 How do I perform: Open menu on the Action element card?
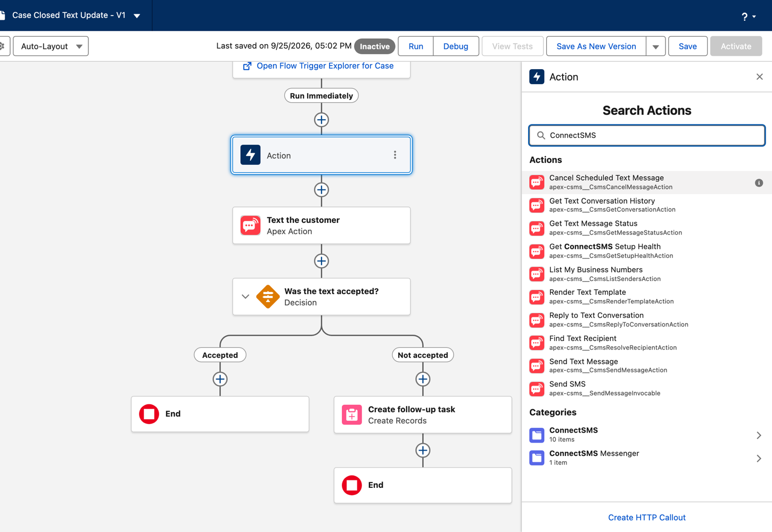(x=395, y=155)
